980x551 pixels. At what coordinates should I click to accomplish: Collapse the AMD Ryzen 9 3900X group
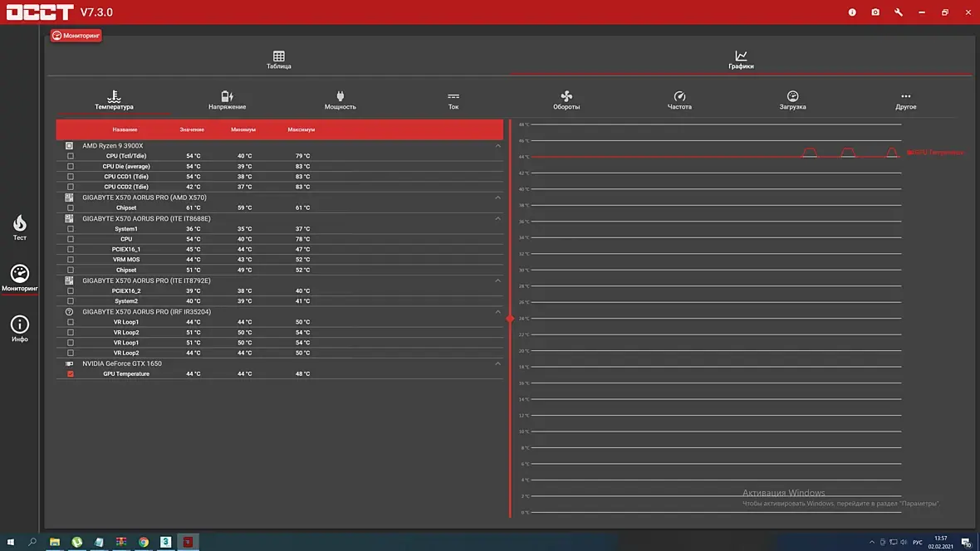click(x=498, y=145)
